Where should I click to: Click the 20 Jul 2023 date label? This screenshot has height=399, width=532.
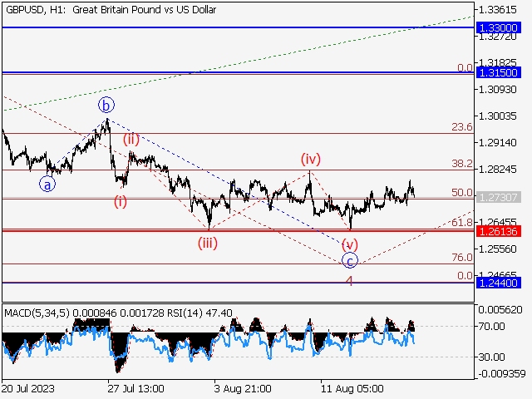[x=27, y=388]
